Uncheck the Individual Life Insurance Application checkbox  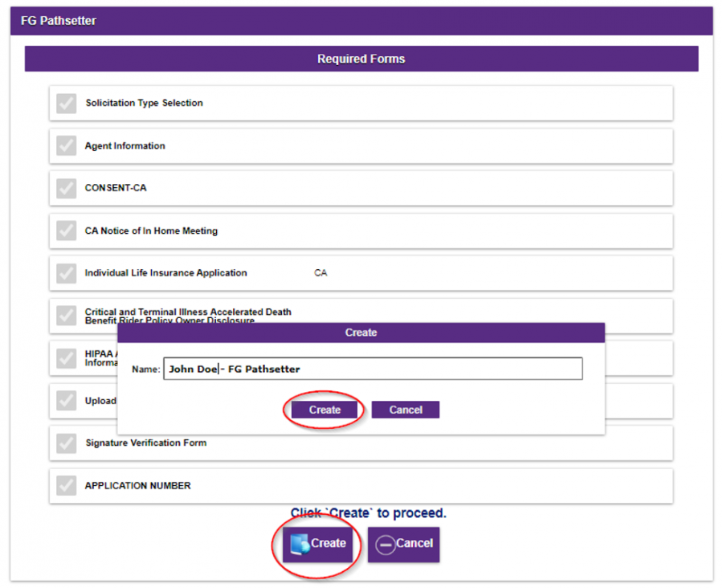click(66, 273)
